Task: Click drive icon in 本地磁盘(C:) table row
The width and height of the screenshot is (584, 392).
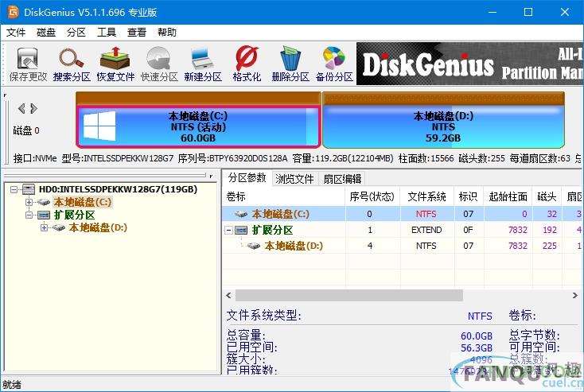Action: pos(240,214)
